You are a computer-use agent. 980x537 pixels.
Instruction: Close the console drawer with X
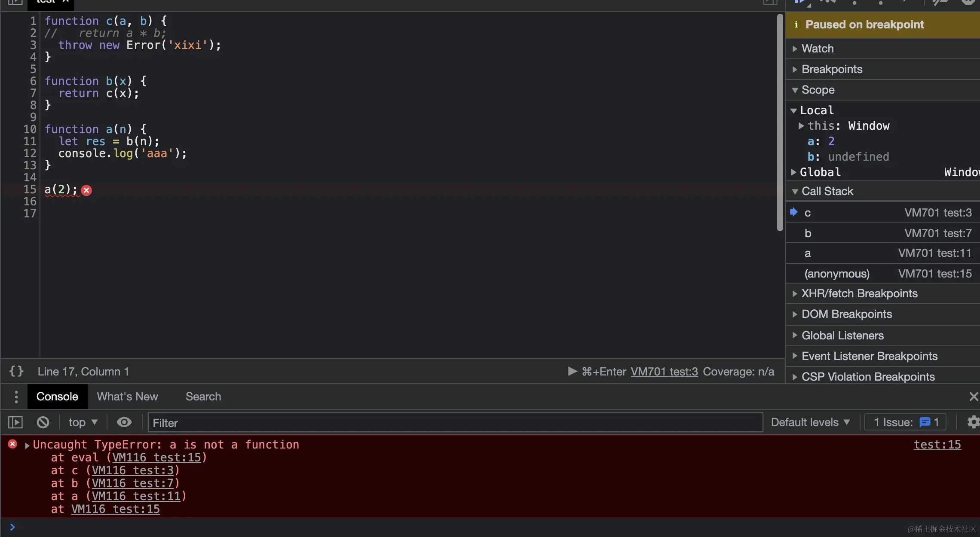[x=974, y=397]
